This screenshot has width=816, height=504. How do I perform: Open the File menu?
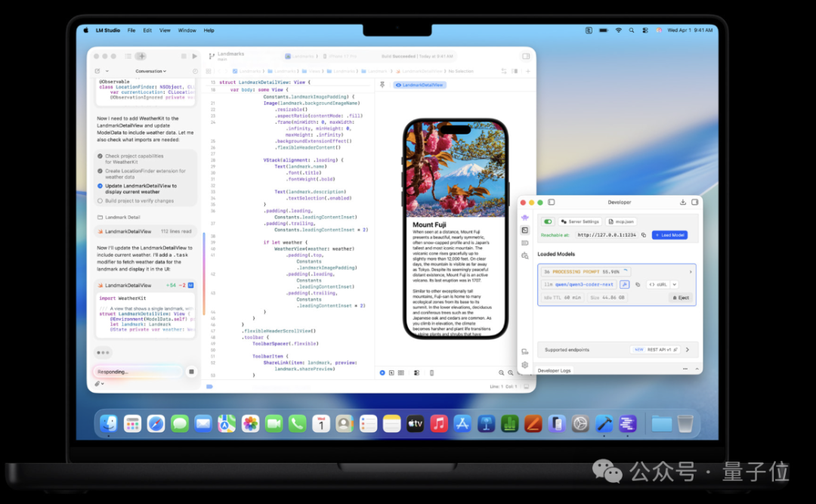click(131, 30)
